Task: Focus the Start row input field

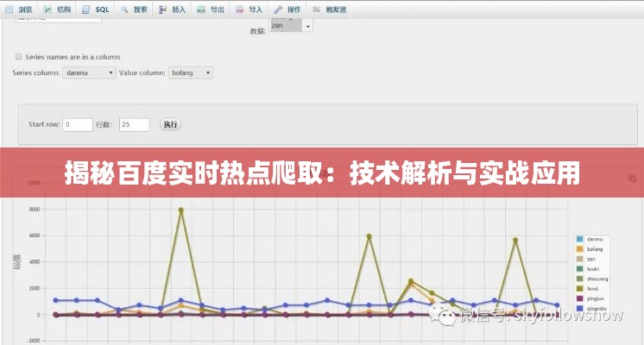Action: tap(78, 124)
